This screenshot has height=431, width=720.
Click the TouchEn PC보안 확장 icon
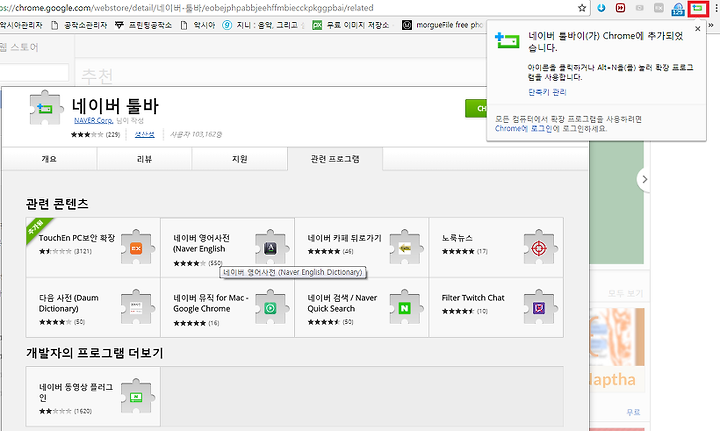(x=136, y=247)
